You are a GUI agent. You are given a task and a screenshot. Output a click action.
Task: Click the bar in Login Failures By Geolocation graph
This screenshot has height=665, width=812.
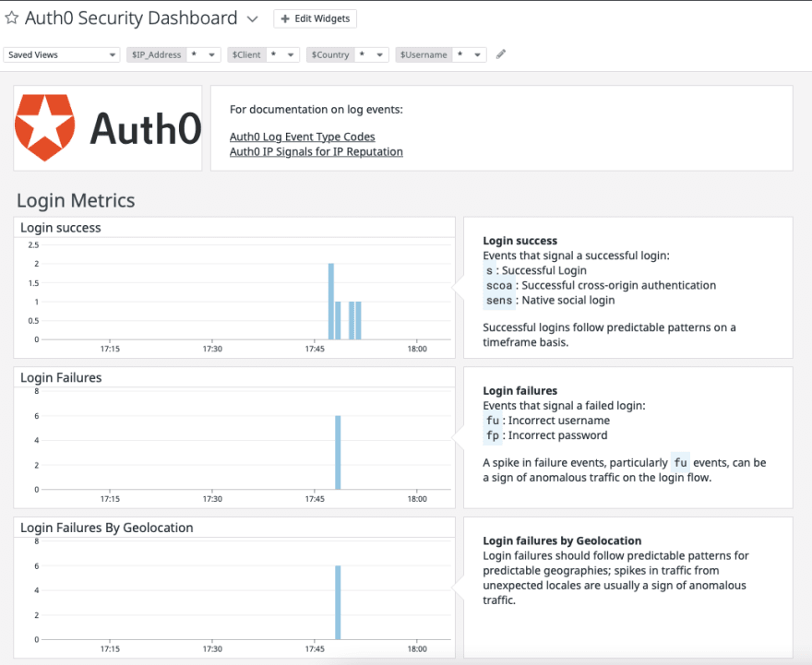tap(338, 602)
